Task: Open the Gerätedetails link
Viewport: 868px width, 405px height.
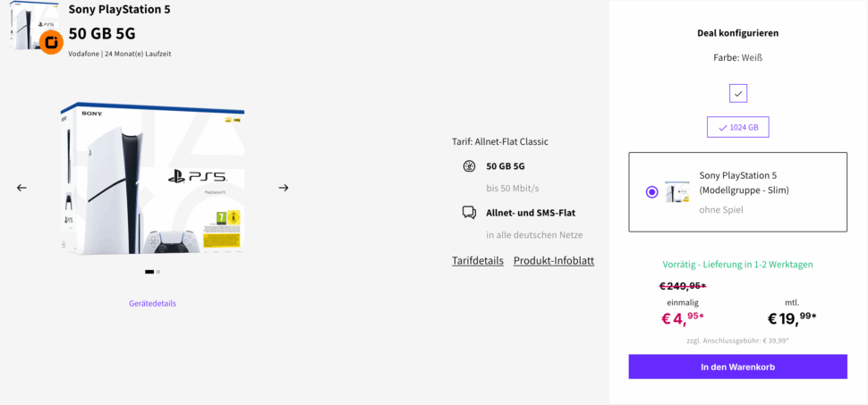Action: (x=152, y=303)
